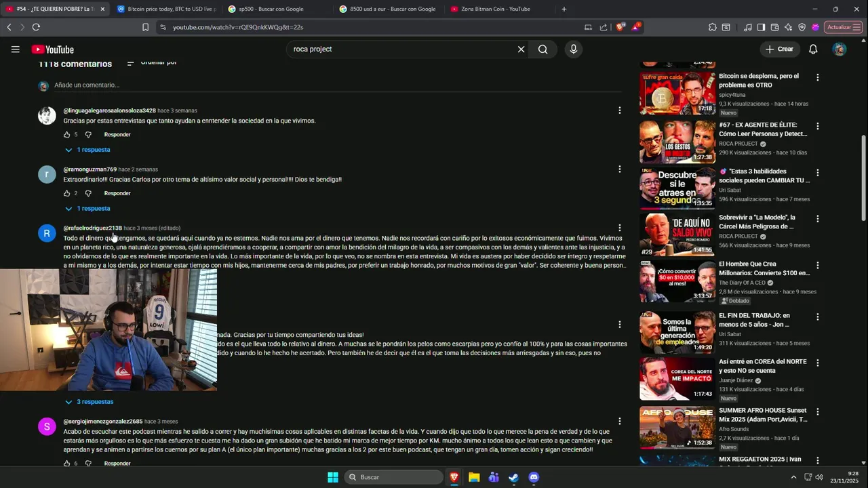Go back with browser back arrow
The image size is (868, 488).
coord(9,27)
